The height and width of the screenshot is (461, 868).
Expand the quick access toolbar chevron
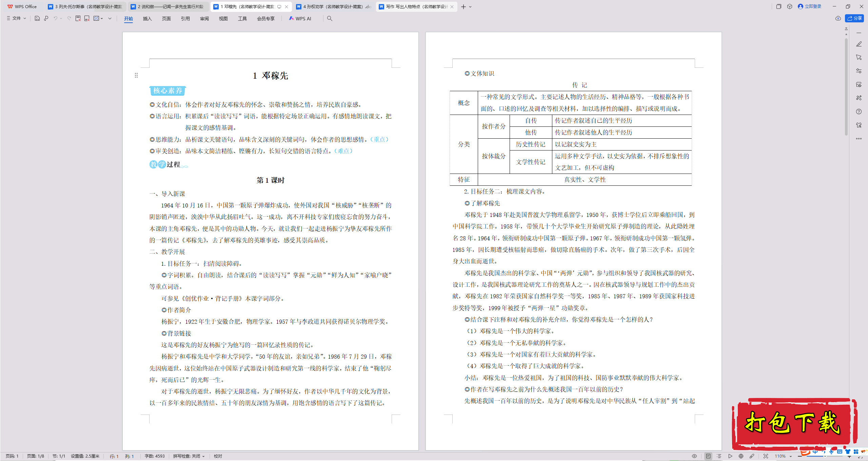point(110,18)
